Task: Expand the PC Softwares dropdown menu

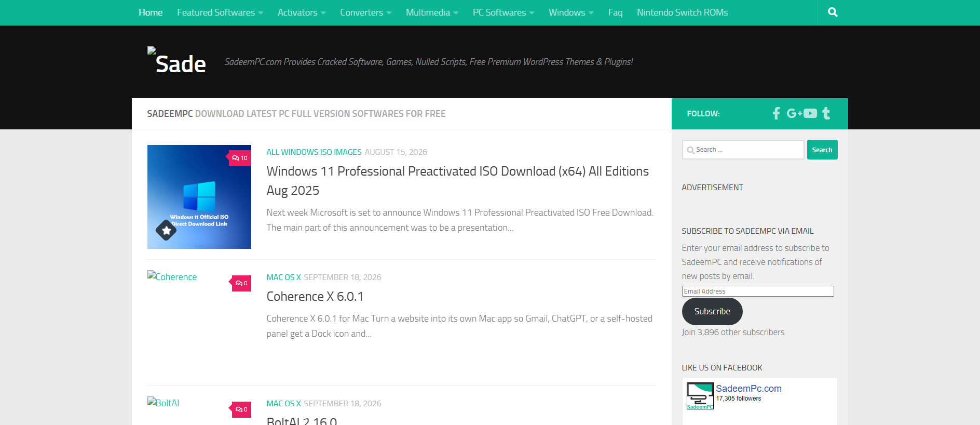Action: click(503, 12)
